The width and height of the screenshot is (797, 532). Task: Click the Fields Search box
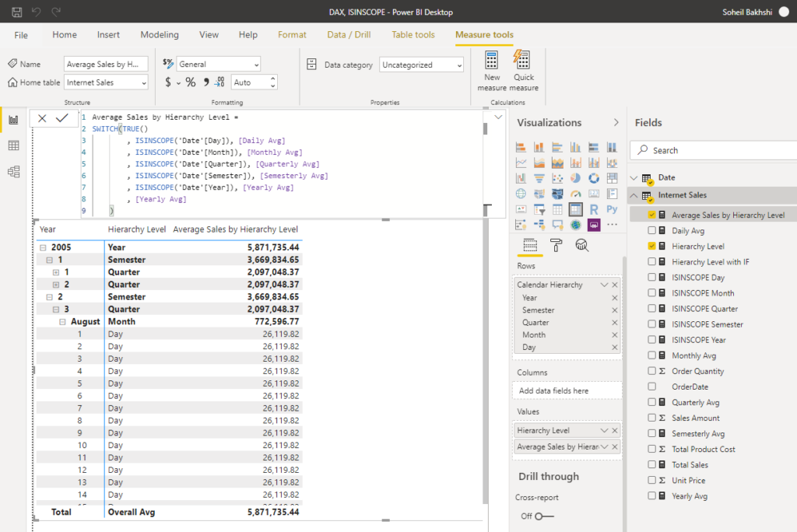point(714,150)
